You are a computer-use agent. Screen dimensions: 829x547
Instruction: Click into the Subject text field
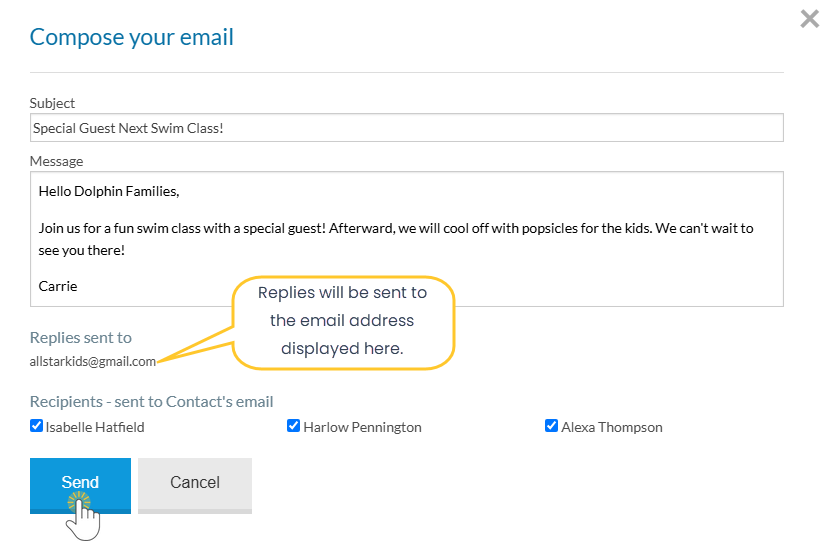(406, 128)
